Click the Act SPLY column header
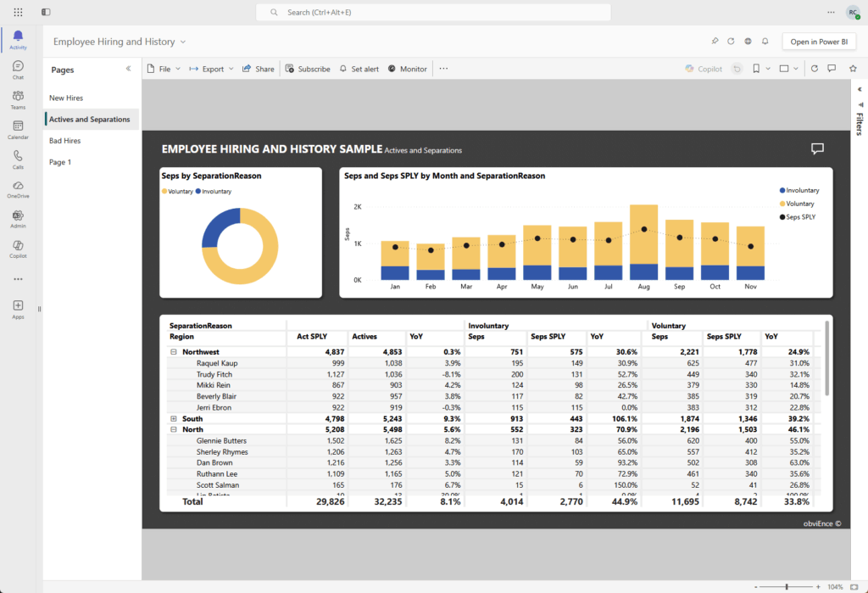The height and width of the screenshot is (593, 868). point(312,337)
